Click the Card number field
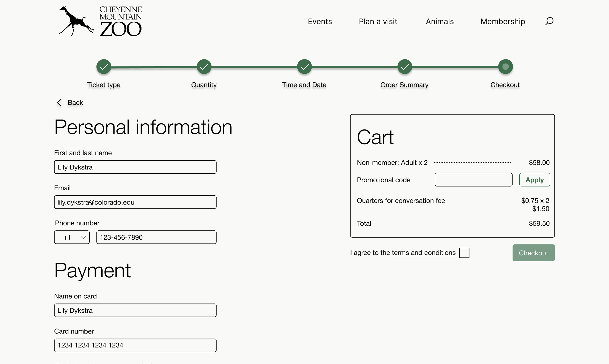Viewport: 609px width, 364px height. (x=135, y=345)
